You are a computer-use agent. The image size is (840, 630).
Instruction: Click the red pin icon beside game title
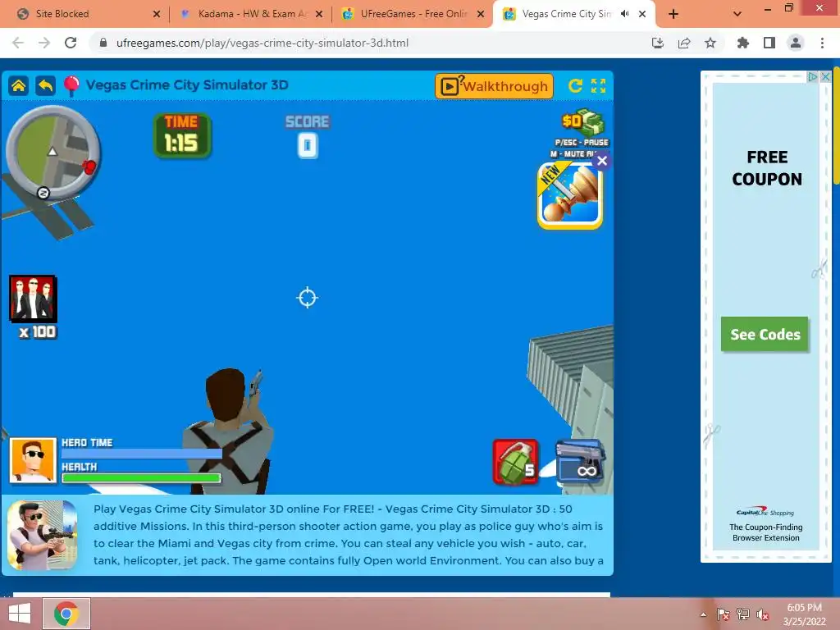(71, 86)
